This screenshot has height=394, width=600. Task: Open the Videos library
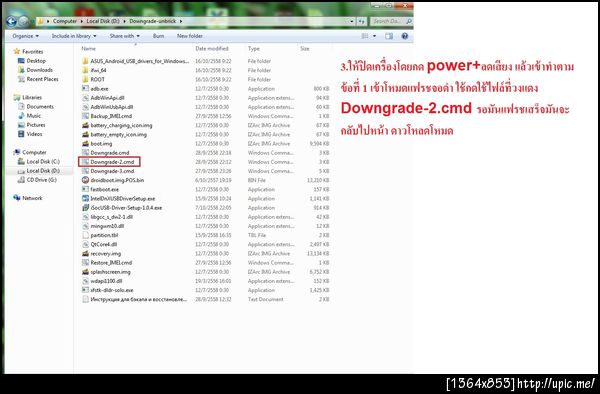point(34,134)
